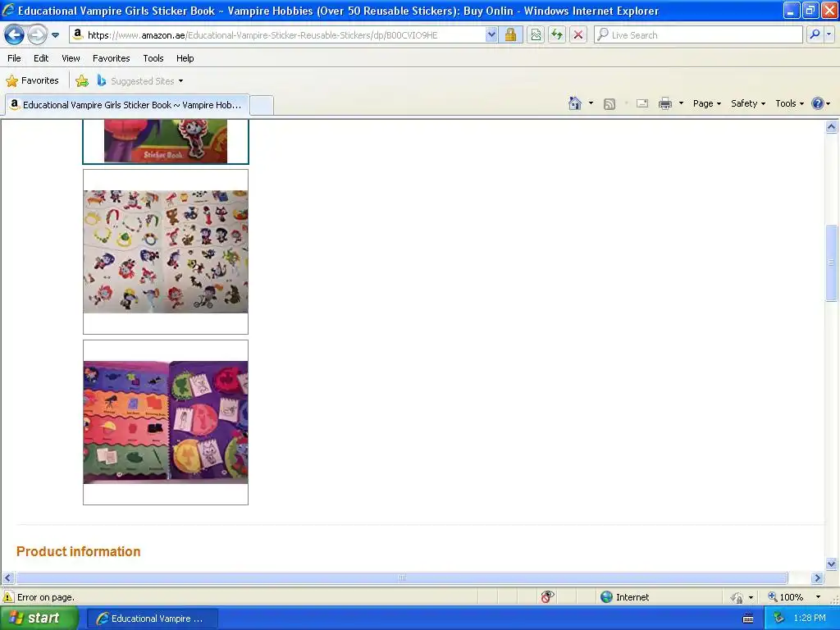Expand the zoom level dropdown arrow

818,597
